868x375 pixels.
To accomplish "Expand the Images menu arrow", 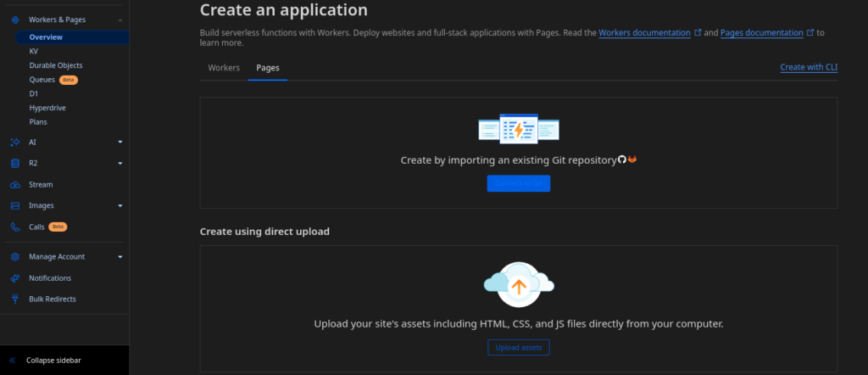I will [120, 205].
